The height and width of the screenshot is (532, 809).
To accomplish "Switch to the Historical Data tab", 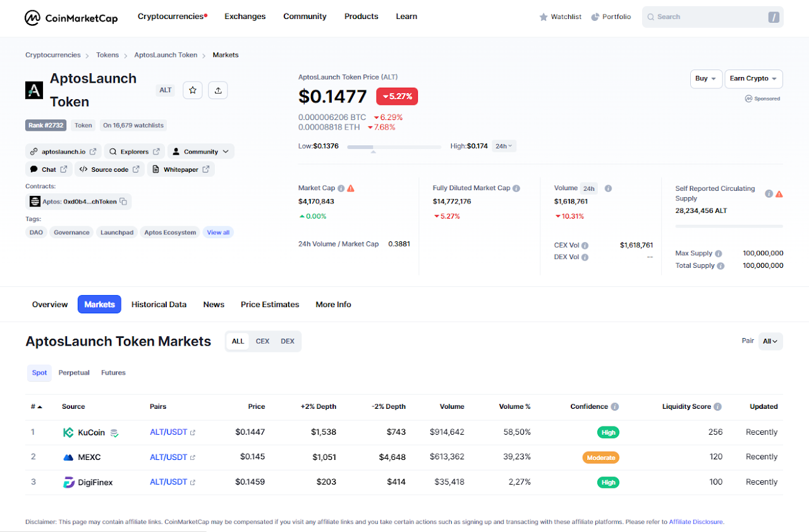I will click(x=159, y=305).
